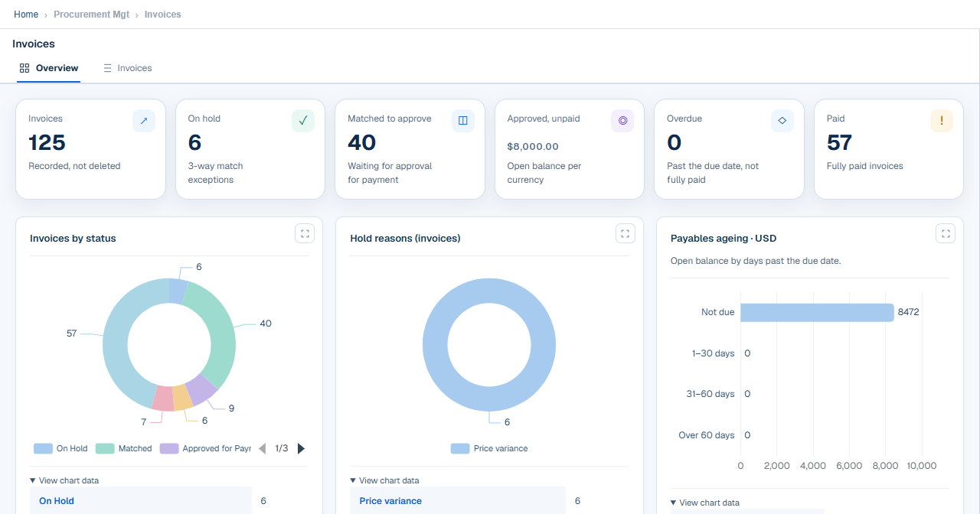The height and width of the screenshot is (514, 980).
Task: Click the Hold reasons (invoices) heading
Action: [x=405, y=239]
